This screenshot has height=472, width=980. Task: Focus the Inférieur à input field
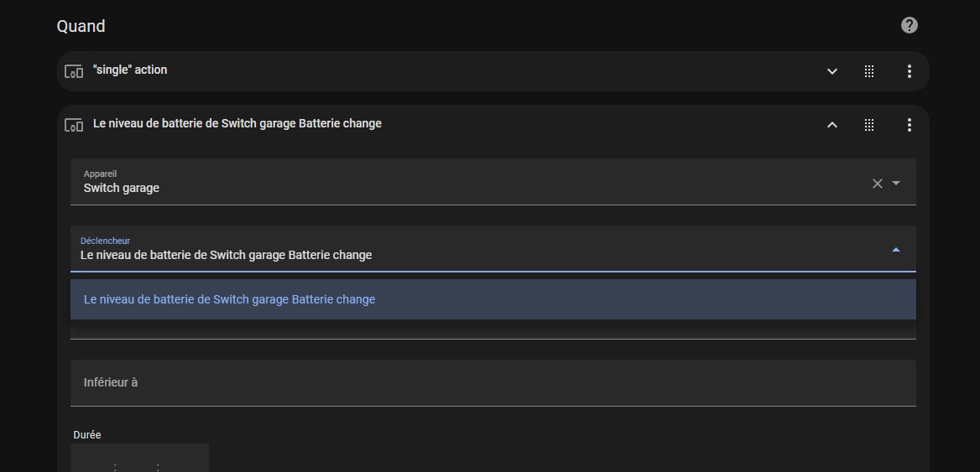[493, 383]
